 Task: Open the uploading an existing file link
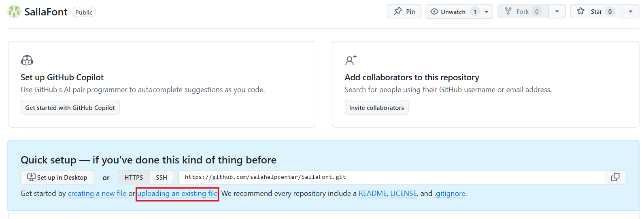pyautogui.click(x=177, y=193)
